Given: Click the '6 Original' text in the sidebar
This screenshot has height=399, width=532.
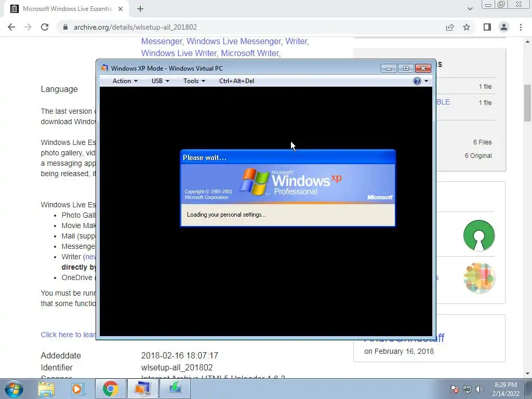Looking at the screenshot, I should 478,156.
